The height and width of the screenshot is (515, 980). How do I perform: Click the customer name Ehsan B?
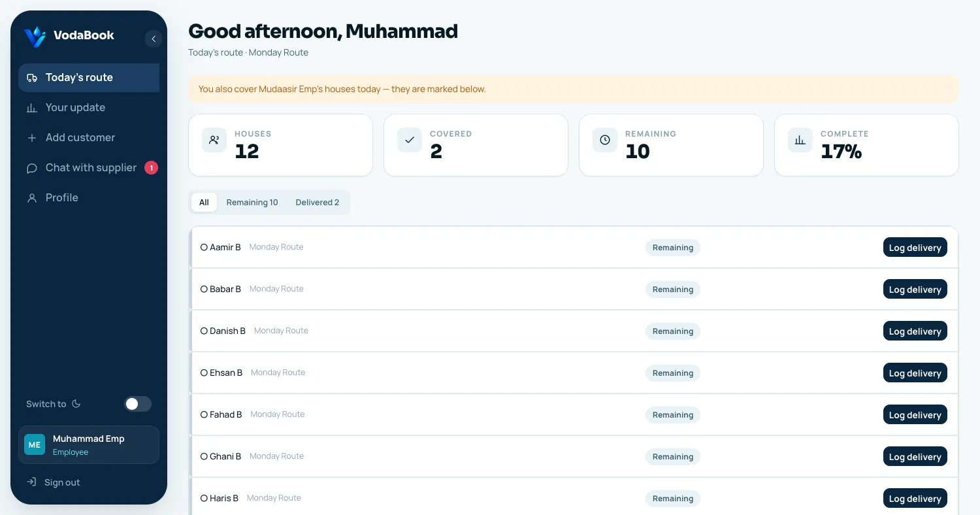[x=226, y=373]
